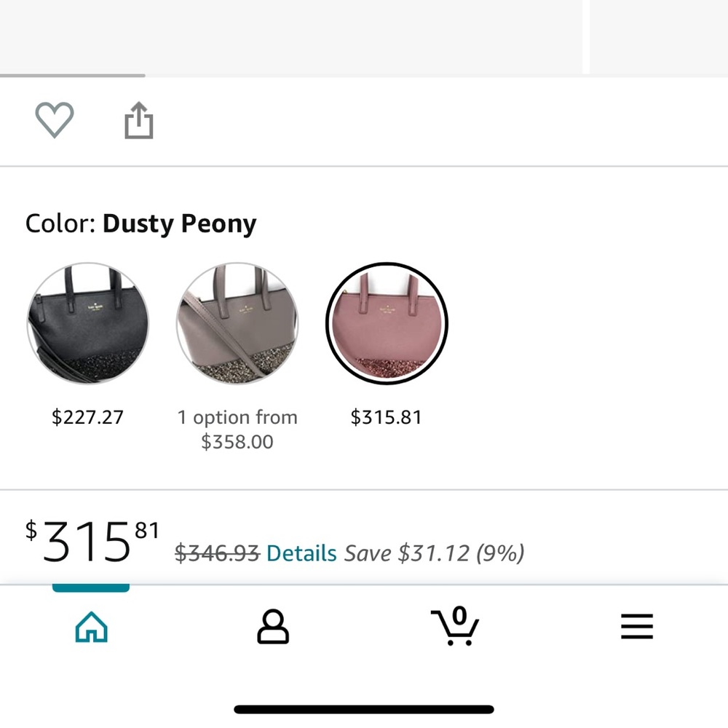Tap the "Color: Dusty Peony" label
This screenshot has width=728, height=728.
[141, 223]
